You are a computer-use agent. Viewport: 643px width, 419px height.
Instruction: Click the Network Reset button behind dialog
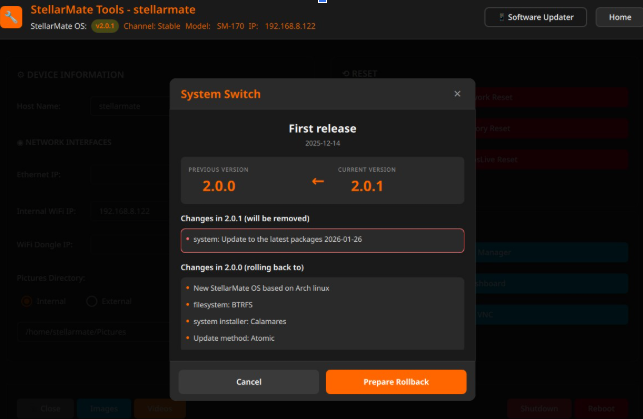point(552,97)
